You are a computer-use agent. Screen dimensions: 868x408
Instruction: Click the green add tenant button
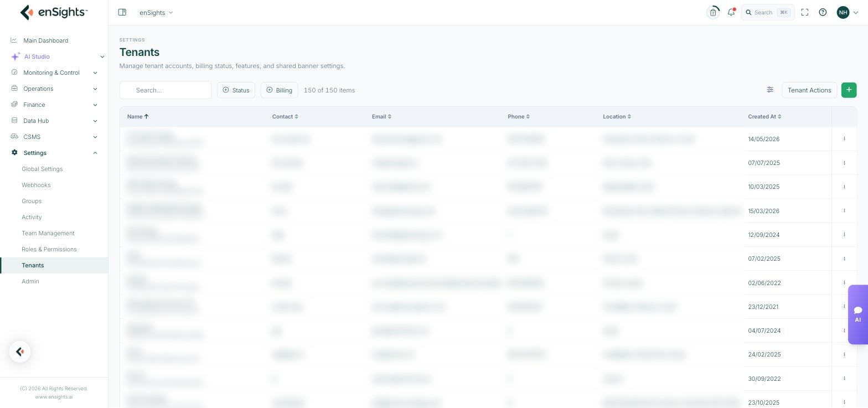(849, 90)
